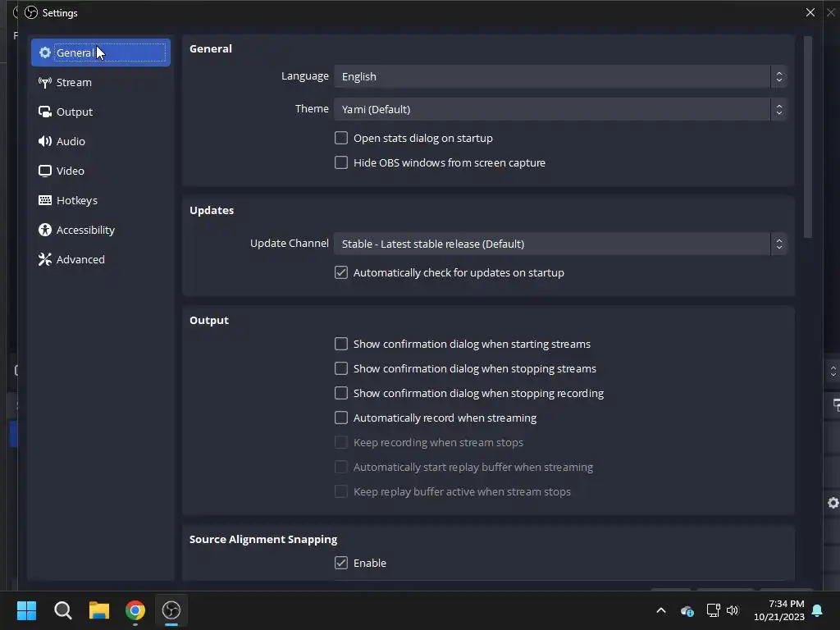The width and height of the screenshot is (840, 630).
Task: Click the Output monitor icon in sidebar
Action: coord(45,112)
